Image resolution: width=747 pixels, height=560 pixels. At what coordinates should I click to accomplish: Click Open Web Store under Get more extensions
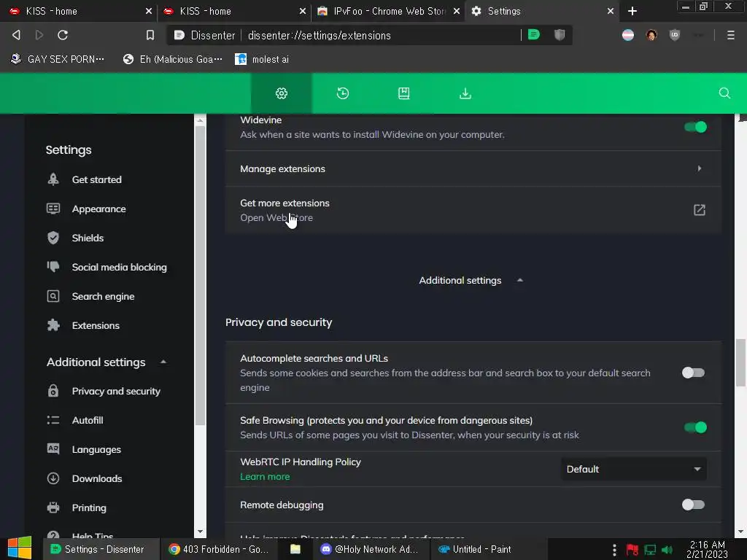click(x=276, y=217)
